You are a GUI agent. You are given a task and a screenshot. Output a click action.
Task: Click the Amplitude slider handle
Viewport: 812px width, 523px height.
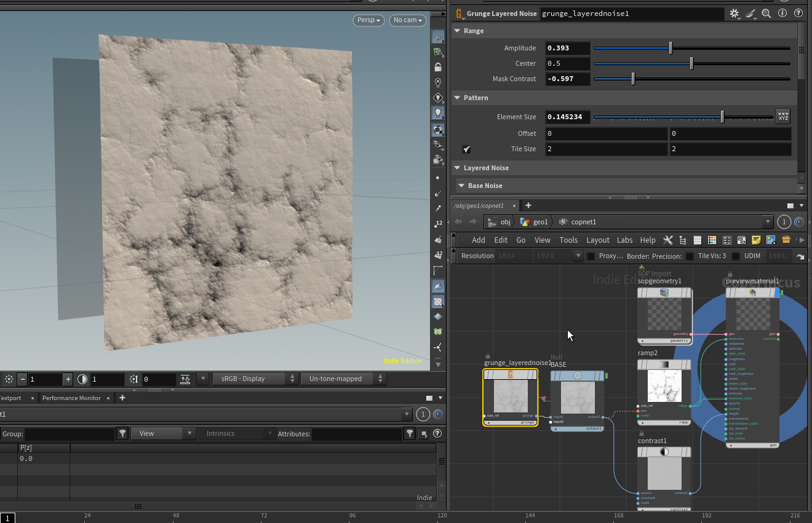tap(671, 48)
